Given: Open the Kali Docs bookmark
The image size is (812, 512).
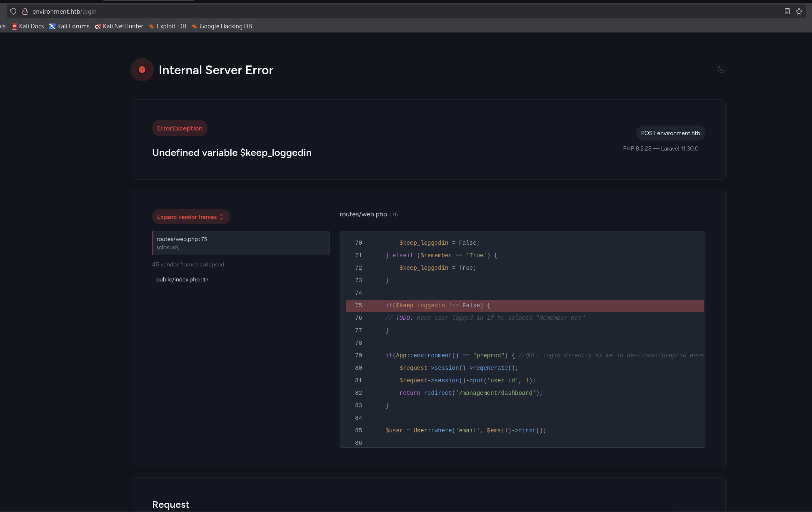Looking at the screenshot, I should coord(27,26).
